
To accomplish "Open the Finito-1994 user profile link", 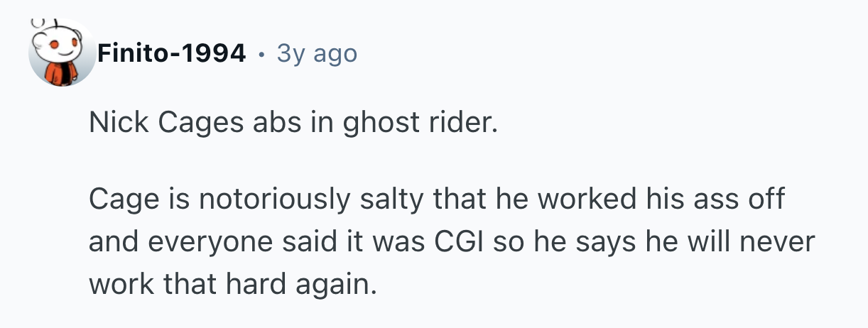I will click(172, 53).
